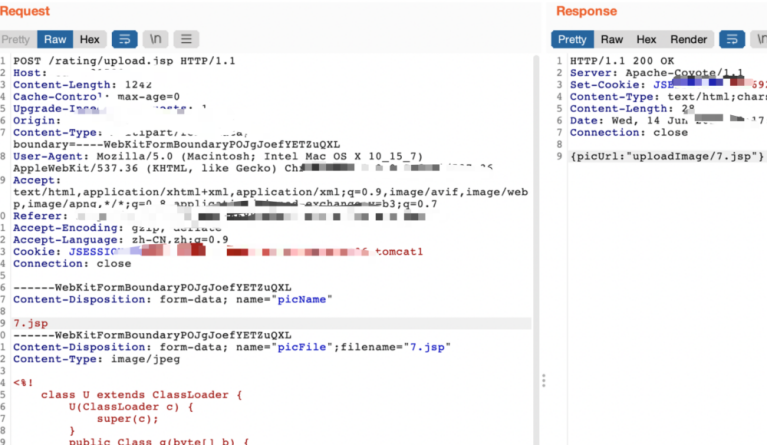Select the Raw tab in Request panel

54,40
